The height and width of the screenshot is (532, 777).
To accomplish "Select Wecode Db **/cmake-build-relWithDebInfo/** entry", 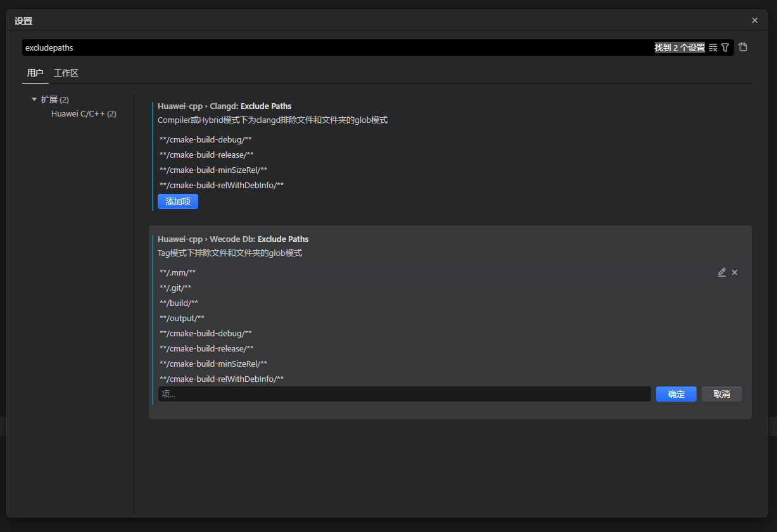I will pyautogui.click(x=222, y=379).
